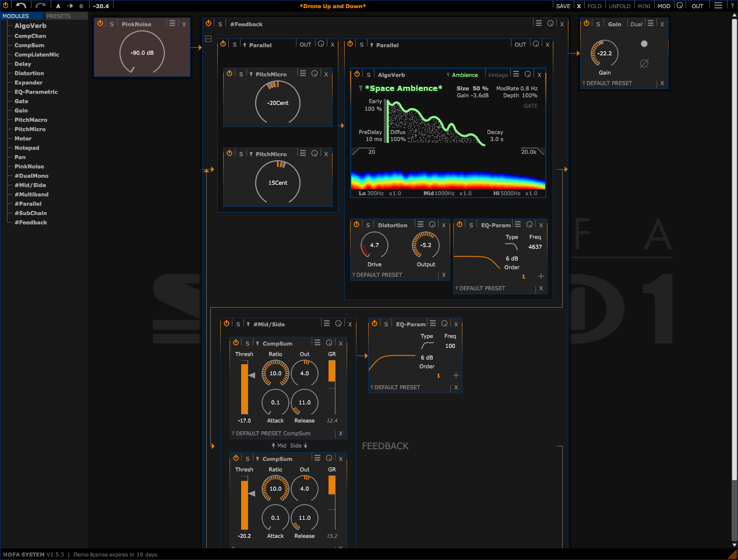Open the Space Ambience preset dropdown
Viewport: 738px width, 560px height.
[401, 88]
